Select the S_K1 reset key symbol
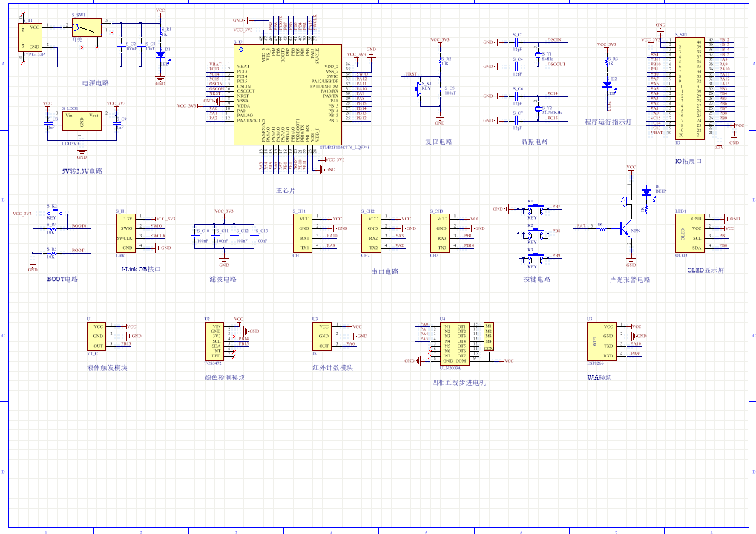The height and width of the screenshot is (534, 756). click(x=418, y=88)
